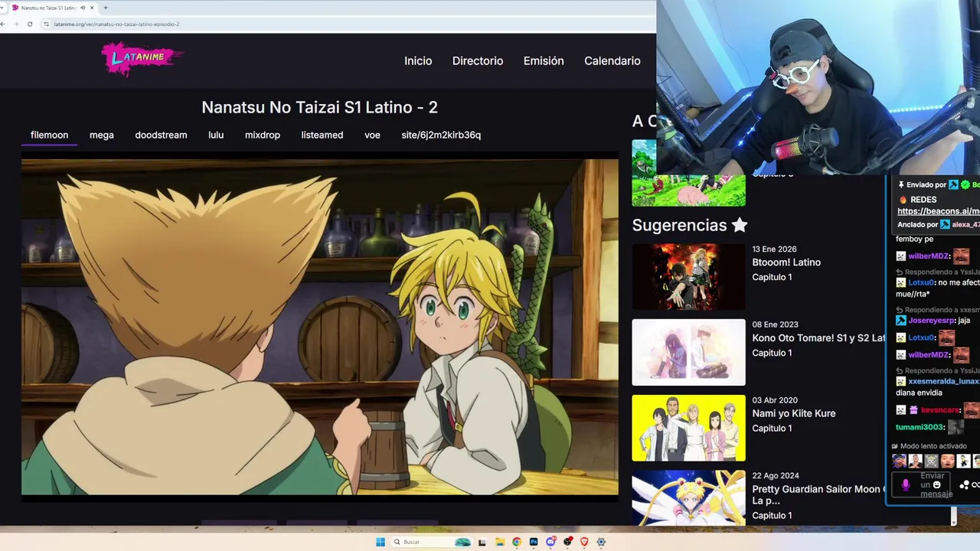Screen dimensions: 980x551
Task: Open Brave browser from the taskbar
Action: click(x=584, y=542)
